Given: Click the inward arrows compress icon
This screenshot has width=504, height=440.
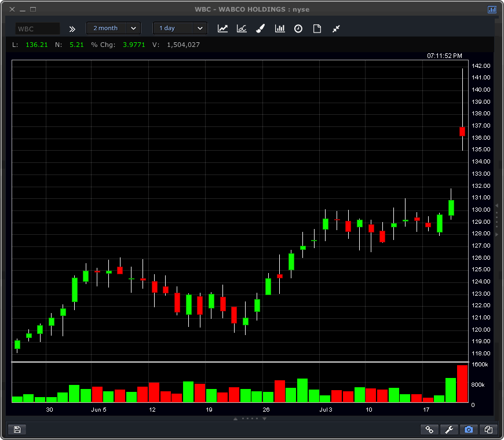Looking at the screenshot, I should tap(336, 28).
